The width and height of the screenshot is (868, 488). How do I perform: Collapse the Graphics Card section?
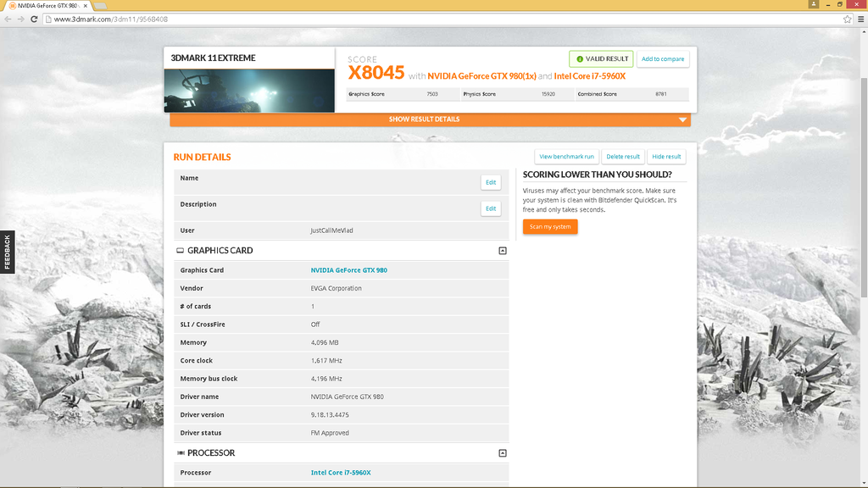(503, 251)
